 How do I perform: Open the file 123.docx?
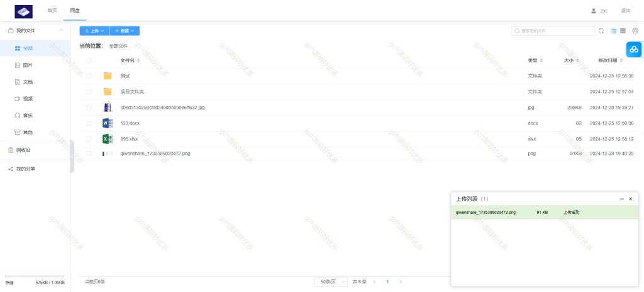(130, 123)
